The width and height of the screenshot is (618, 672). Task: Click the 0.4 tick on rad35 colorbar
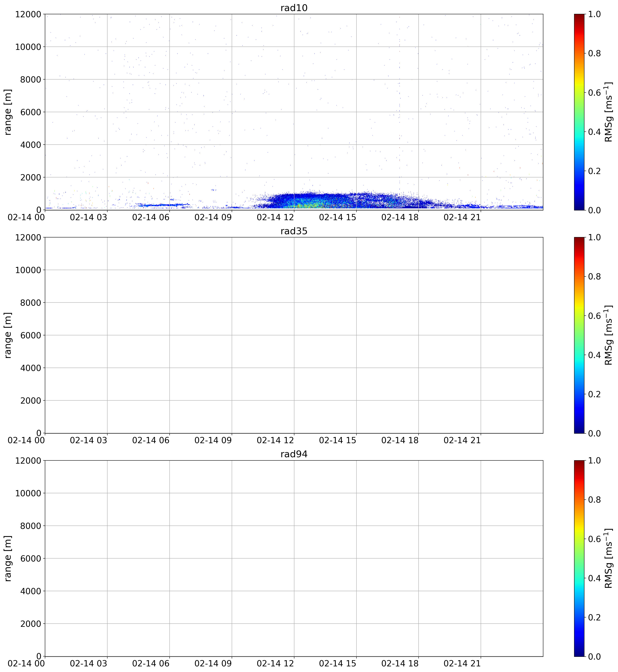594,355
